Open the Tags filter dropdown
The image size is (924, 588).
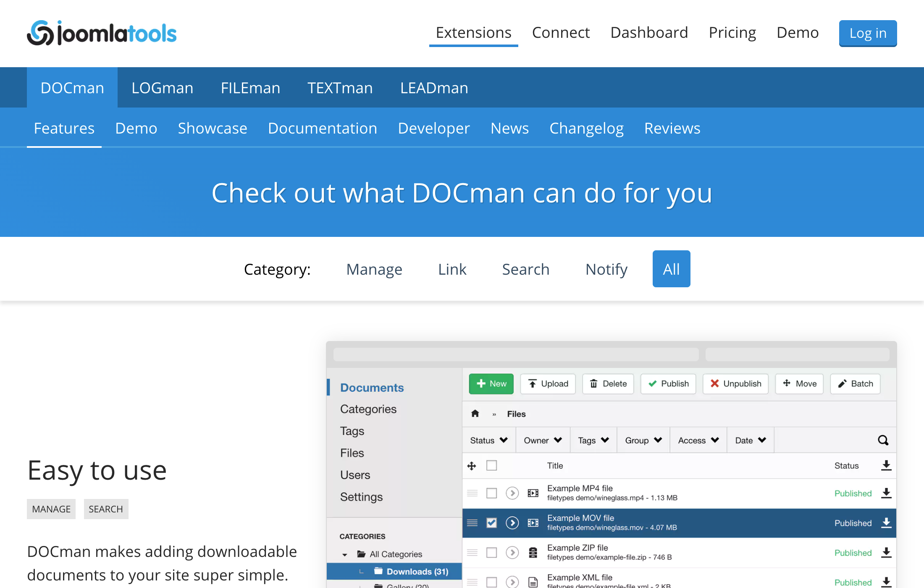point(593,440)
